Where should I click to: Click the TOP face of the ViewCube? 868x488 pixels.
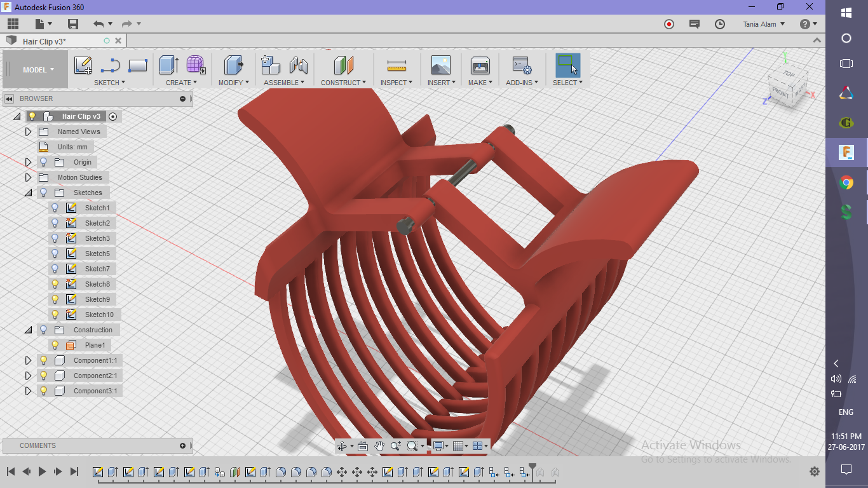[x=789, y=74]
